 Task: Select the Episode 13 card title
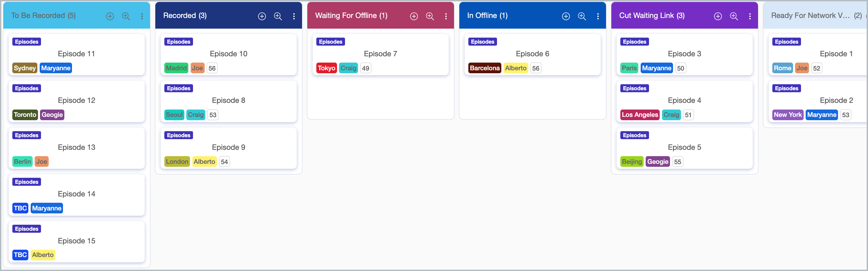pyautogui.click(x=76, y=147)
